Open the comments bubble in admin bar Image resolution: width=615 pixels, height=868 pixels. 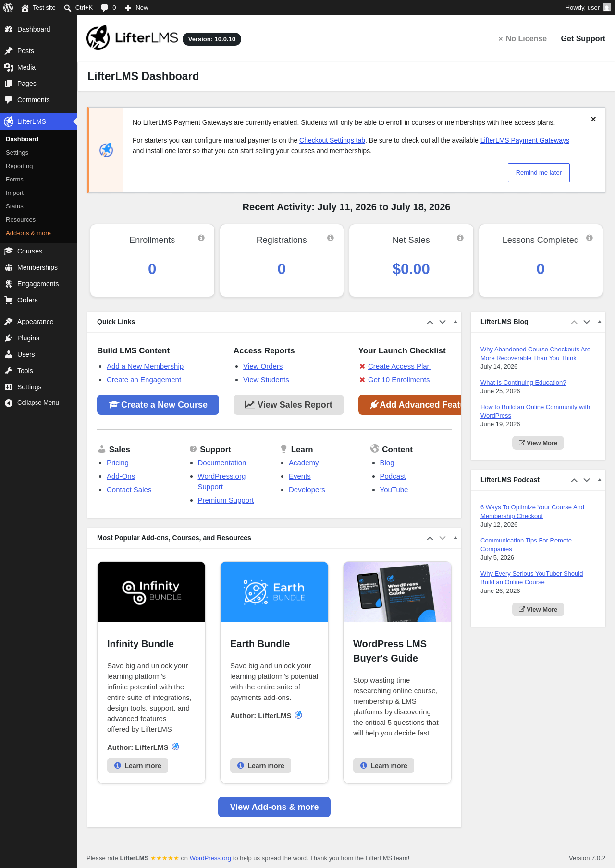click(104, 8)
